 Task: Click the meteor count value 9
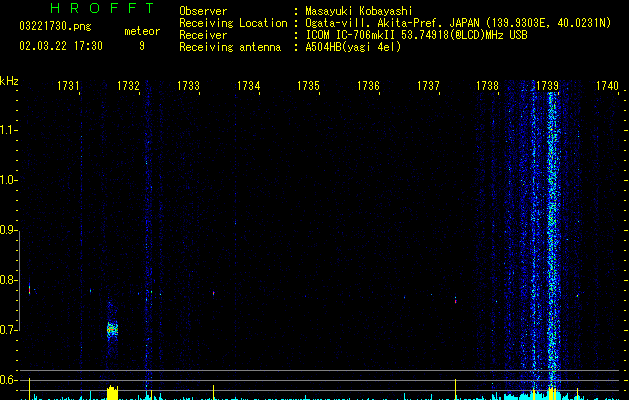click(142, 46)
